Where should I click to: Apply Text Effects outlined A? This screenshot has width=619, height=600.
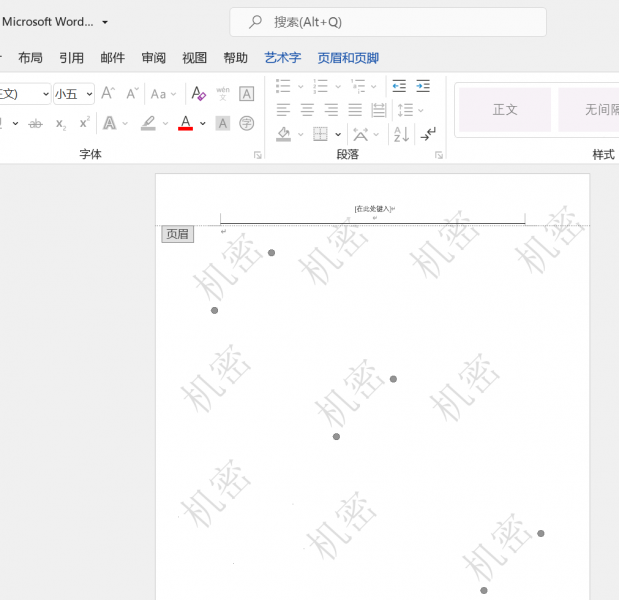pos(109,123)
